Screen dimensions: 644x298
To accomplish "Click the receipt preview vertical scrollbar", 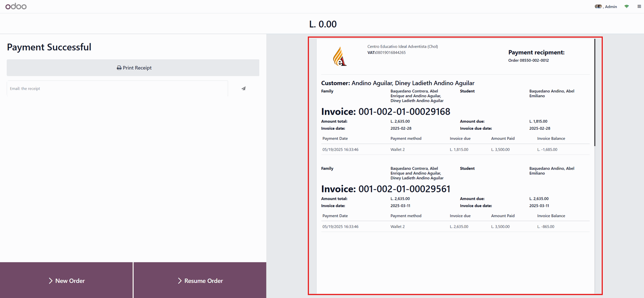I will [595, 92].
